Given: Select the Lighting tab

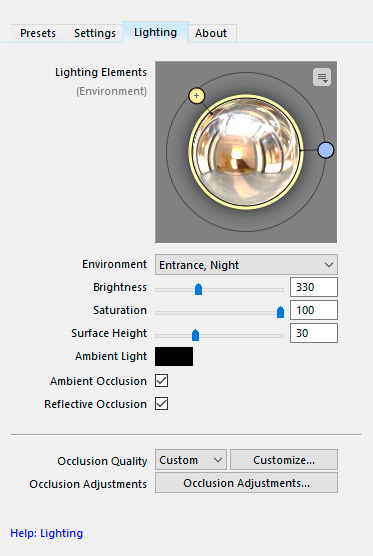Looking at the screenshot, I should 155,32.
